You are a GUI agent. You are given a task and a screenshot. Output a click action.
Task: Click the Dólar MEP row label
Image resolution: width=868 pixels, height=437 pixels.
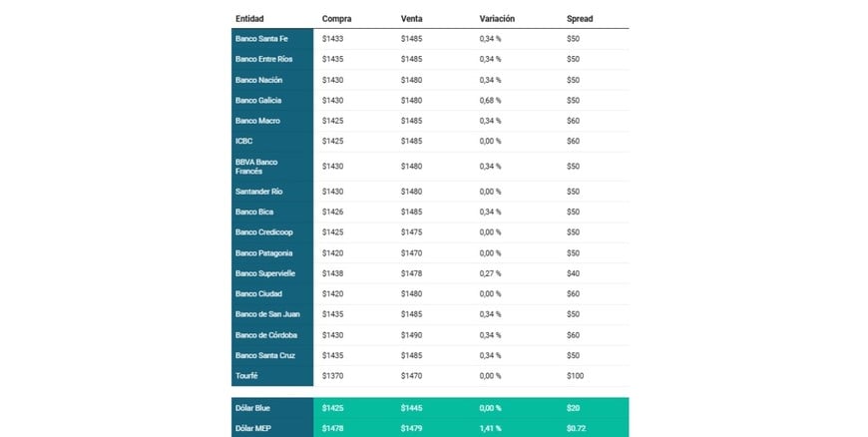pyautogui.click(x=253, y=428)
